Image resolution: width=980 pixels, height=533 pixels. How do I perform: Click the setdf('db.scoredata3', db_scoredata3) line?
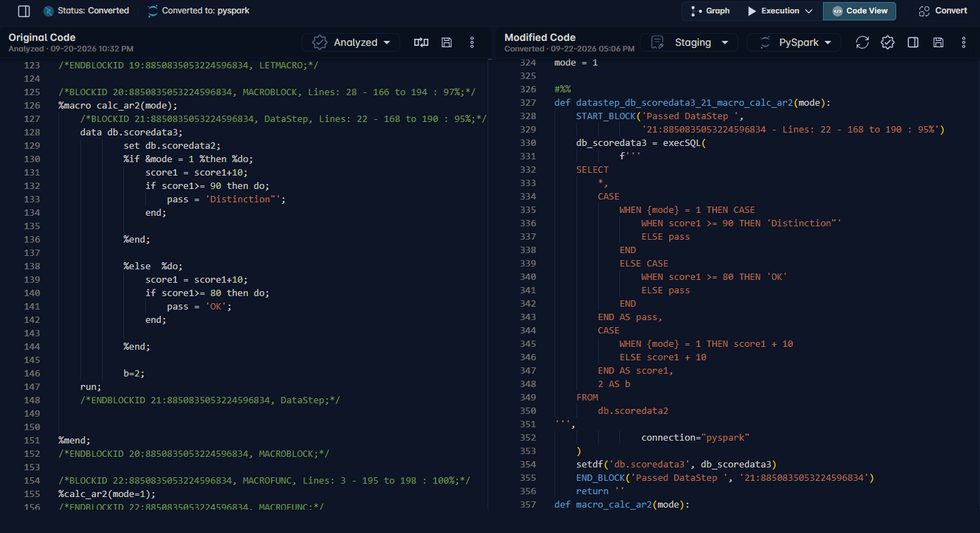pos(676,465)
